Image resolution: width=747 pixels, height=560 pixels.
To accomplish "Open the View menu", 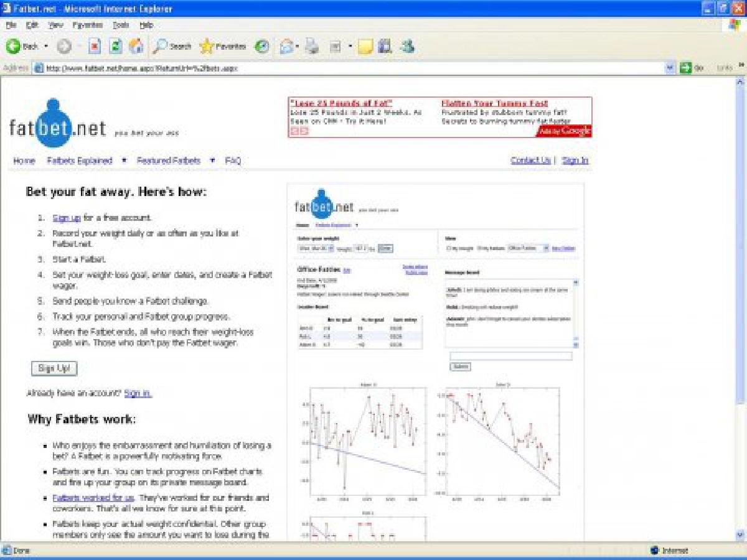I will [55, 25].
